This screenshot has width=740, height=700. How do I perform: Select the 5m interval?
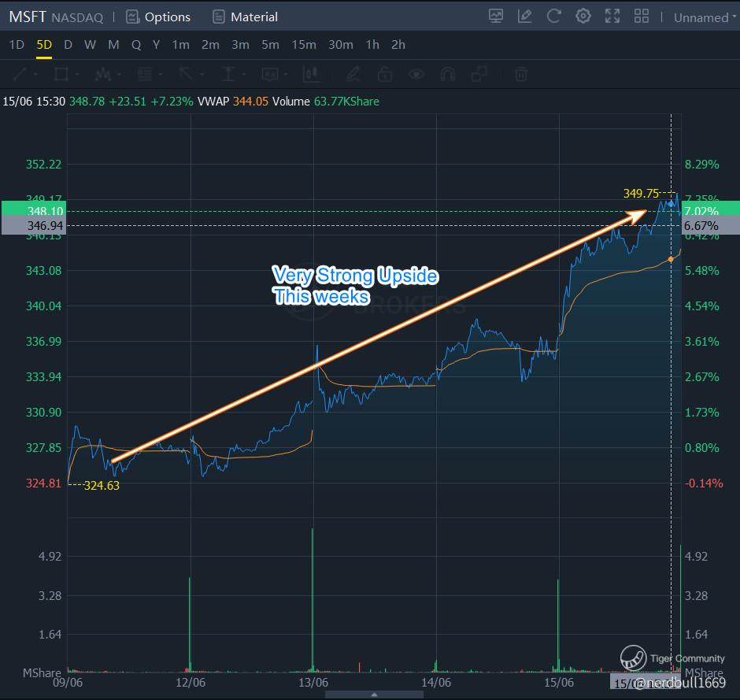click(x=270, y=45)
